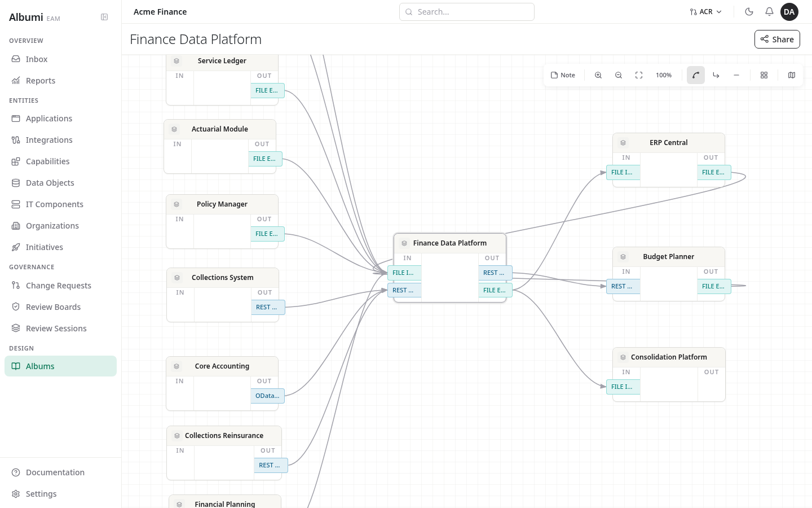This screenshot has width=812, height=508.
Task: Focus the Search field
Action: (x=467, y=12)
